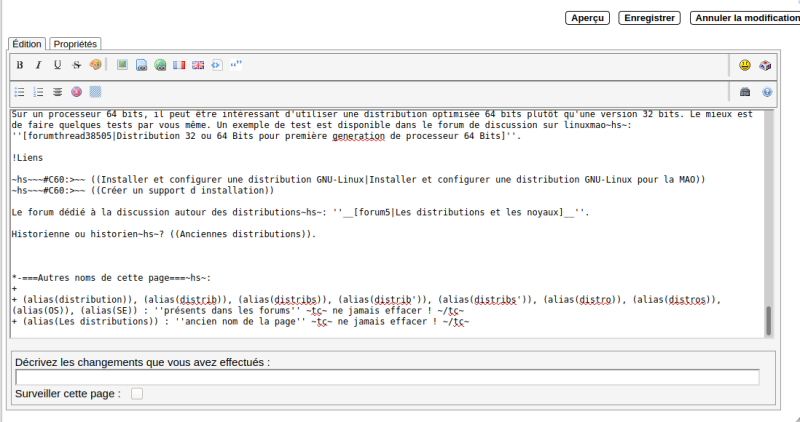Apply italic formatting with the I icon
Image resolution: width=800 pixels, height=422 pixels.
point(38,65)
